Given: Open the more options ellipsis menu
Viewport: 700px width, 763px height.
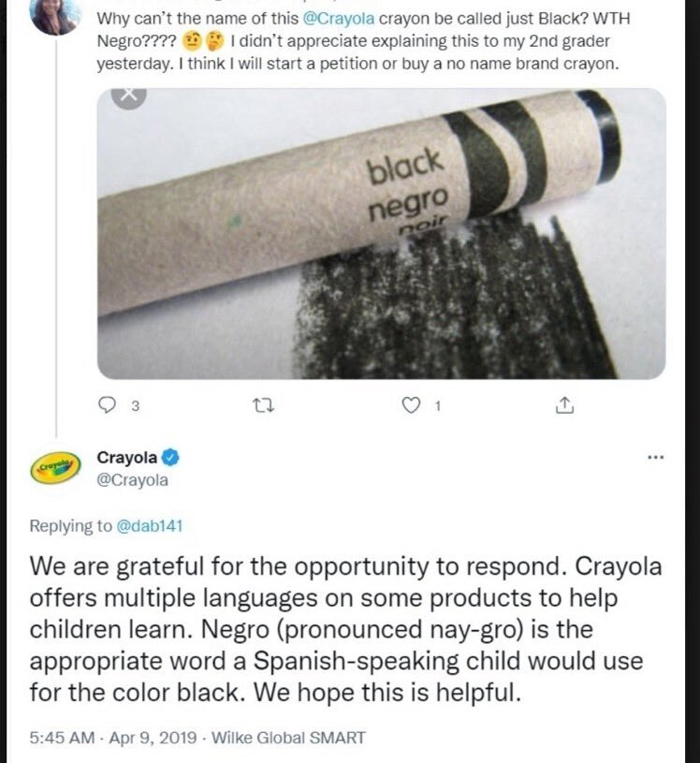Looking at the screenshot, I should pos(655,458).
